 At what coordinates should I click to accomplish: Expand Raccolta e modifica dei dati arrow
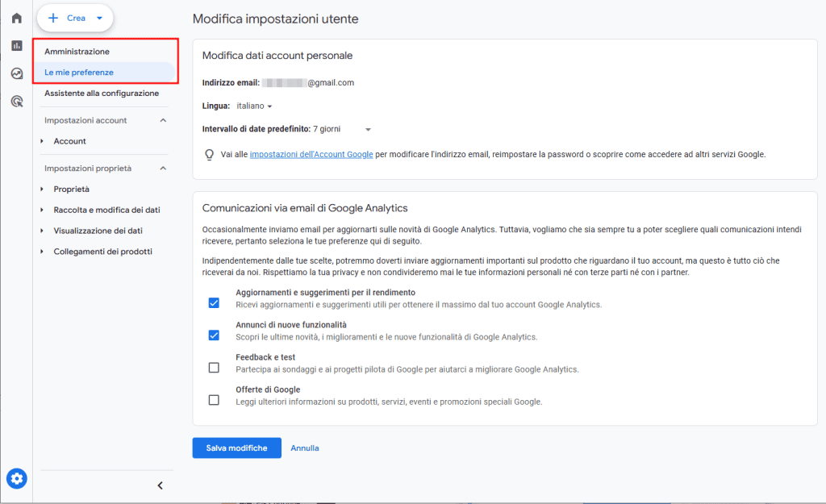click(x=42, y=210)
